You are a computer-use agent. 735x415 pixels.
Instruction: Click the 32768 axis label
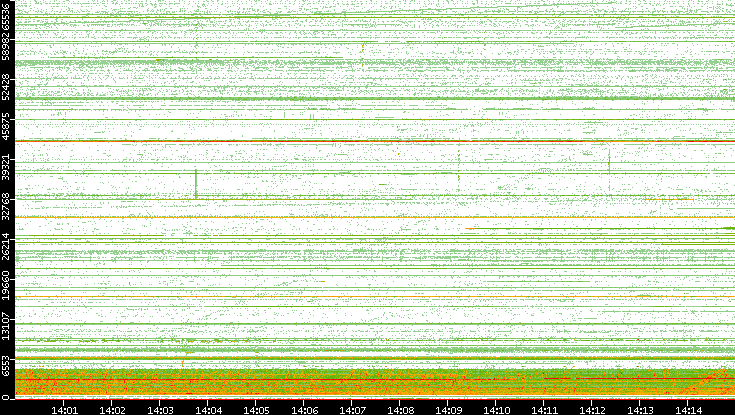pos(7,207)
